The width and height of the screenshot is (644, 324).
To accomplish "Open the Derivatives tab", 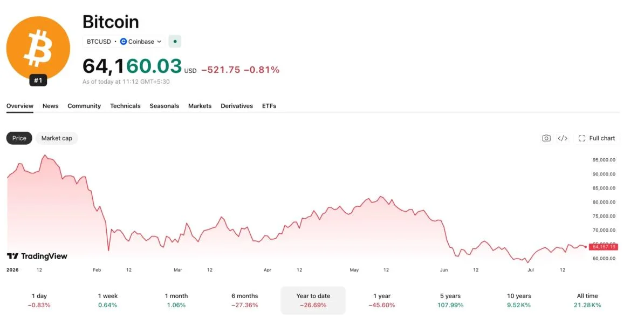I will 237,106.
